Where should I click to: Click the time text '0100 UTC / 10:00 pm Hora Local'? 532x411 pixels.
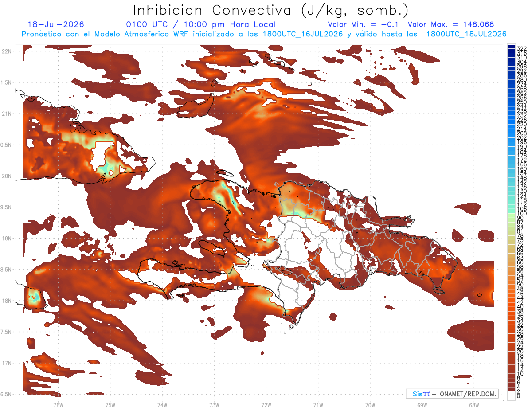201,24
